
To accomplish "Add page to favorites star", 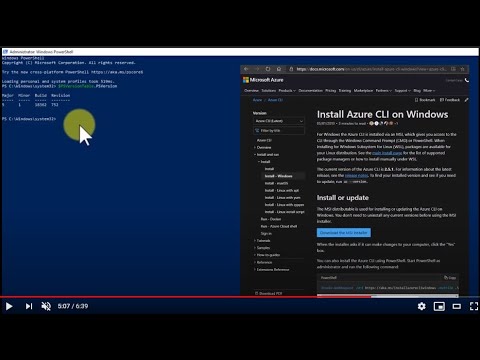I will 462,69.
